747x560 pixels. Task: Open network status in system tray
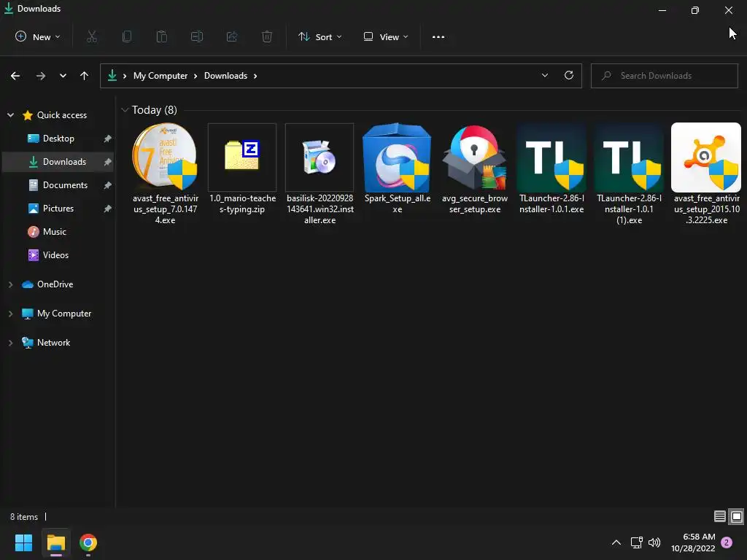(636, 542)
